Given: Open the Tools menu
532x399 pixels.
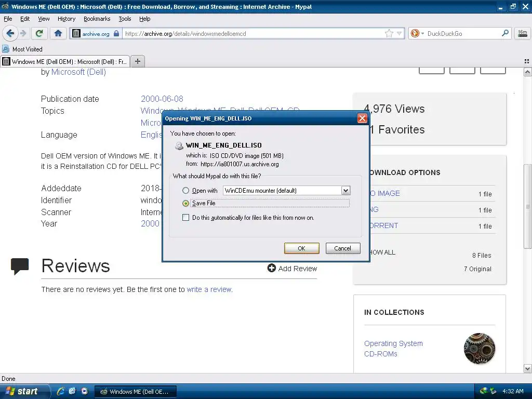Looking at the screenshot, I should pyautogui.click(x=125, y=19).
